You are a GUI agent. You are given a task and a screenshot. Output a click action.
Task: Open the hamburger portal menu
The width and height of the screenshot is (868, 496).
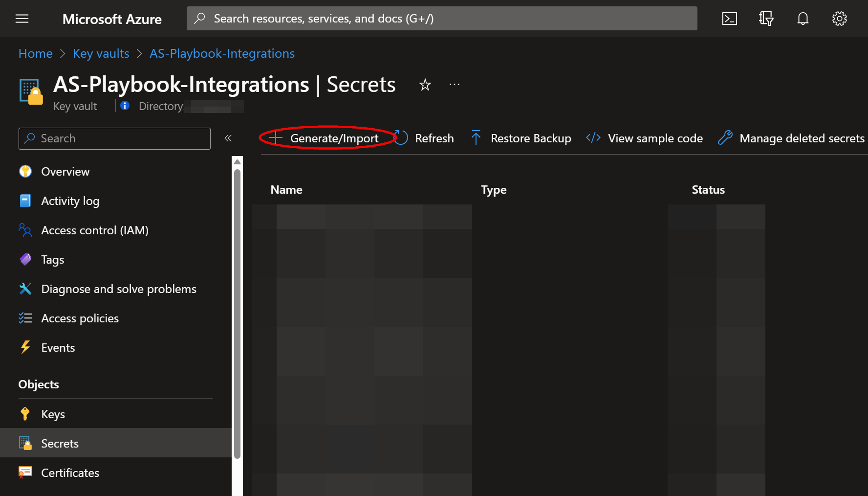22,19
